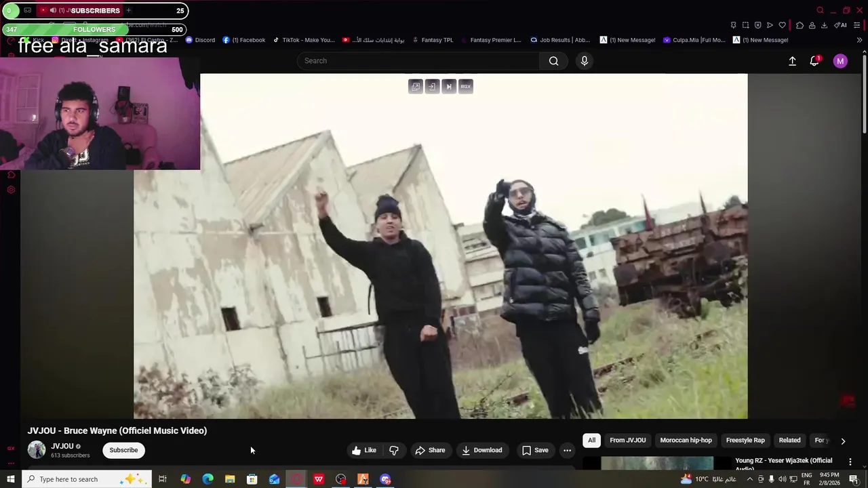Select the All filter chip
Image resolution: width=868 pixels, height=488 pixels.
(591, 441)
